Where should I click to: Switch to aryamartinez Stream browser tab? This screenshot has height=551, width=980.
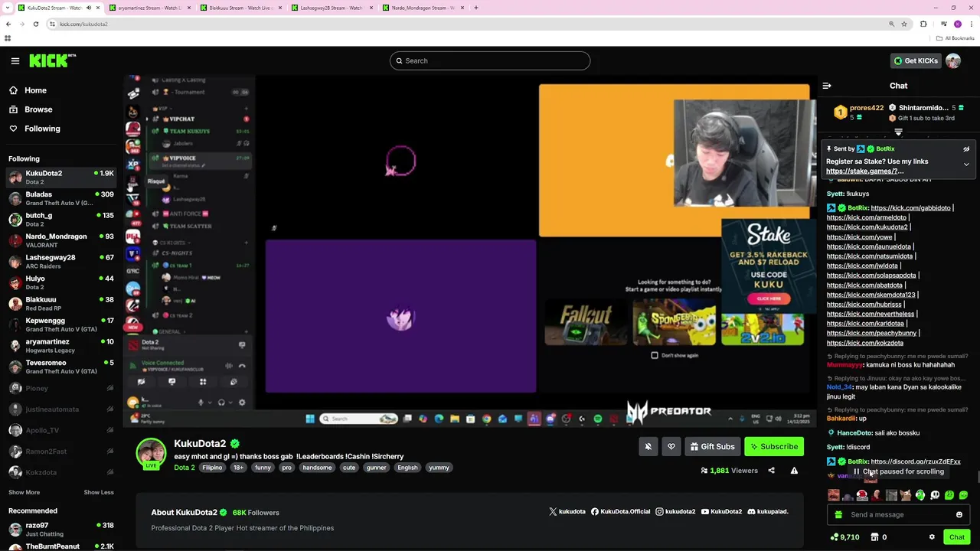[149, 8]
